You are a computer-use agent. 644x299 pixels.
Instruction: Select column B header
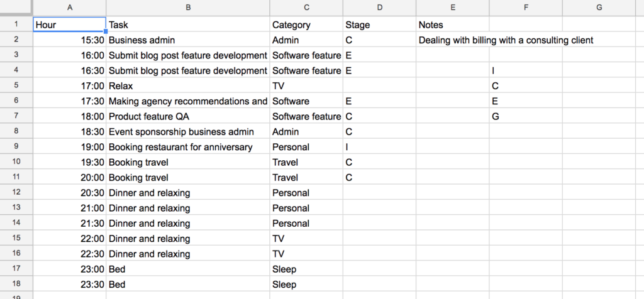[188, 8]
